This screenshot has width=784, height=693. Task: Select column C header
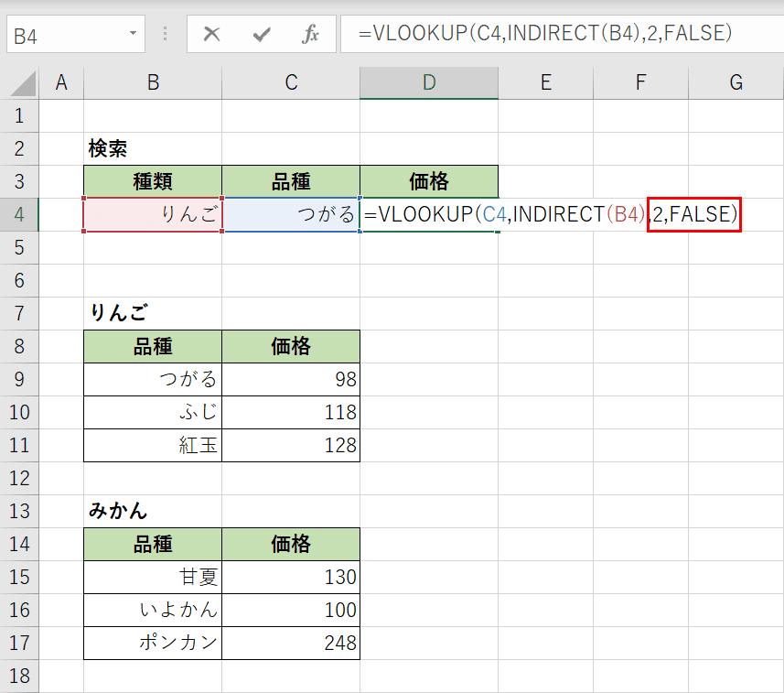coord(291,82)
